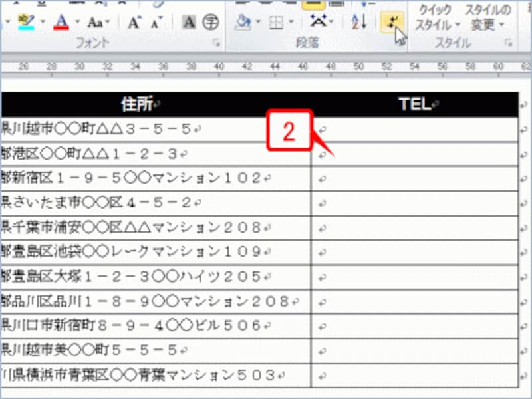Toggle character shading A icon

[x=189, y=23]
